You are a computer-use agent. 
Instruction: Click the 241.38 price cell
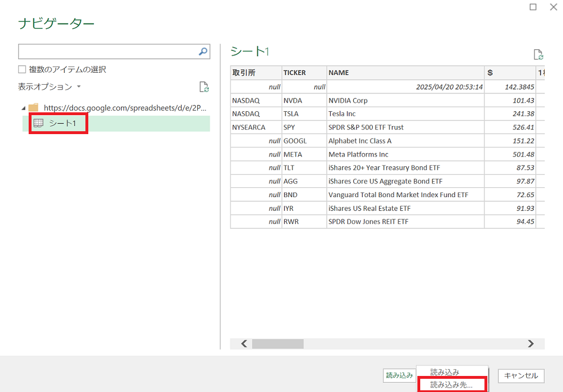[x=510, y=114]
